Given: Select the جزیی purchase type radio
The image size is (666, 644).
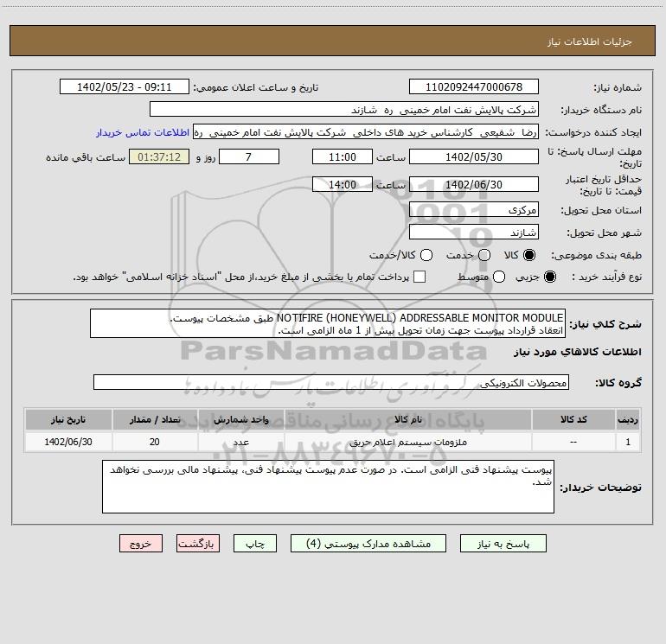Looking at the screenshot, I should click(x=550, y=277).
